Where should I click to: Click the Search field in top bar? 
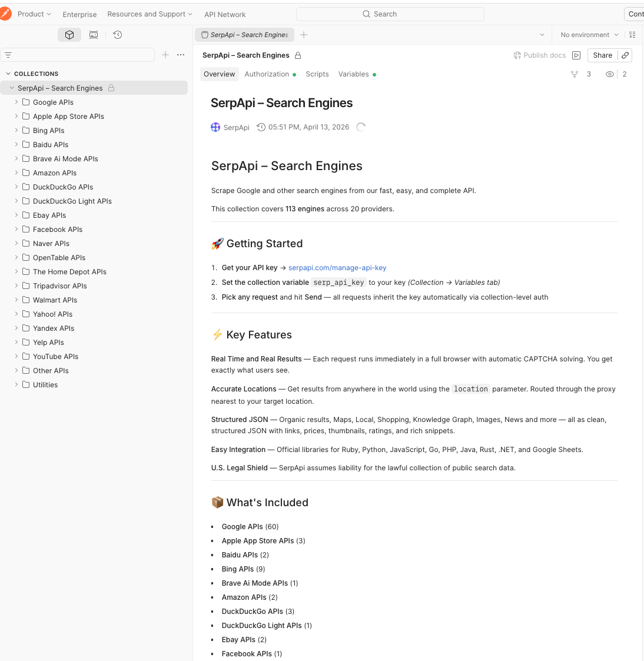pyautogui.click(x=390, y=14)
